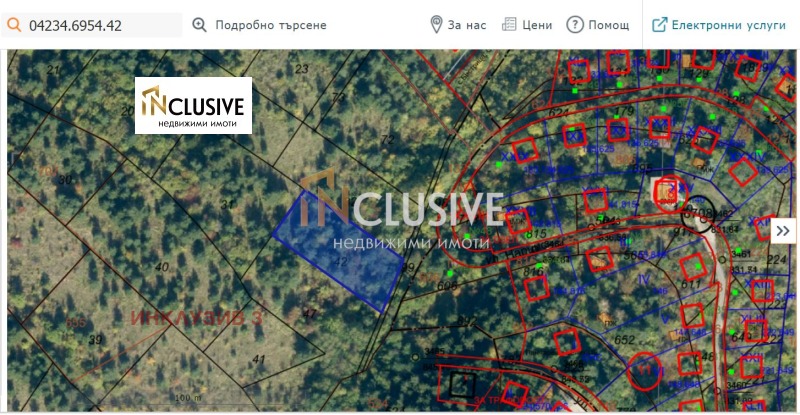Click parcel label 611 on map
This screenshot has height=415, width=800.
691,284
